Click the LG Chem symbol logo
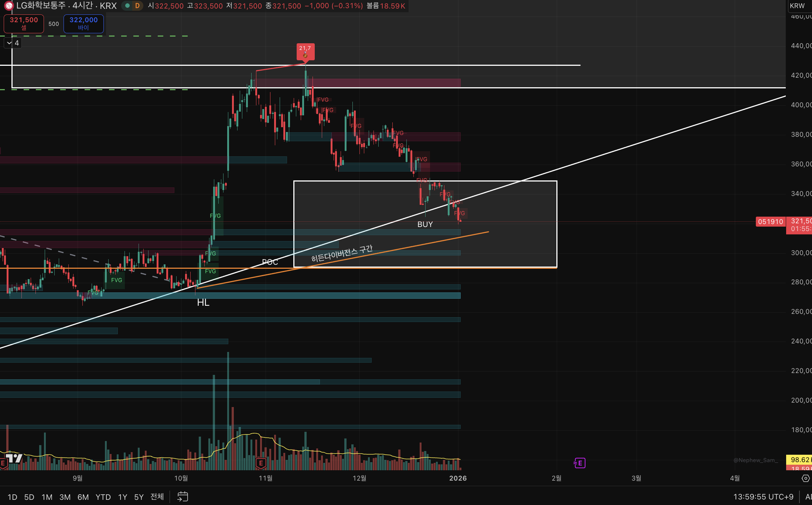Screen dimensions: 812x505 click(x=8, y=6)
